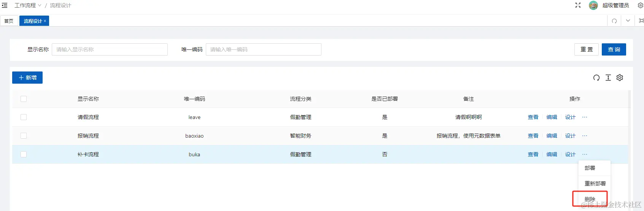Expand the 工作流程 breadcrumb dropdown

(x=28, y=5)
